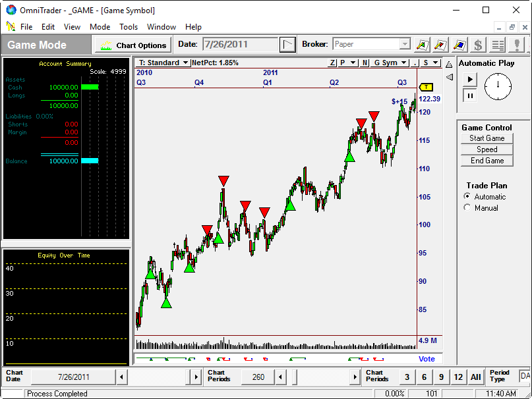This screenshot has width=532, height=399.
Task: Click the Chart Date value 7/26/2011
Action: (x=73, y=377)
